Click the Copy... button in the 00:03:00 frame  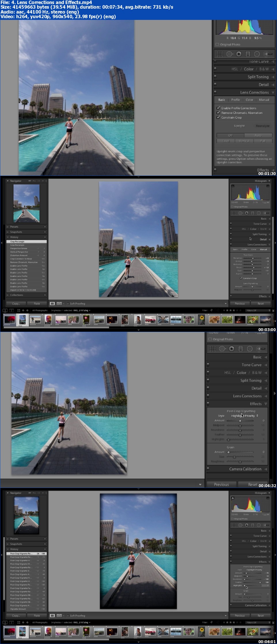tap(16, 303)
